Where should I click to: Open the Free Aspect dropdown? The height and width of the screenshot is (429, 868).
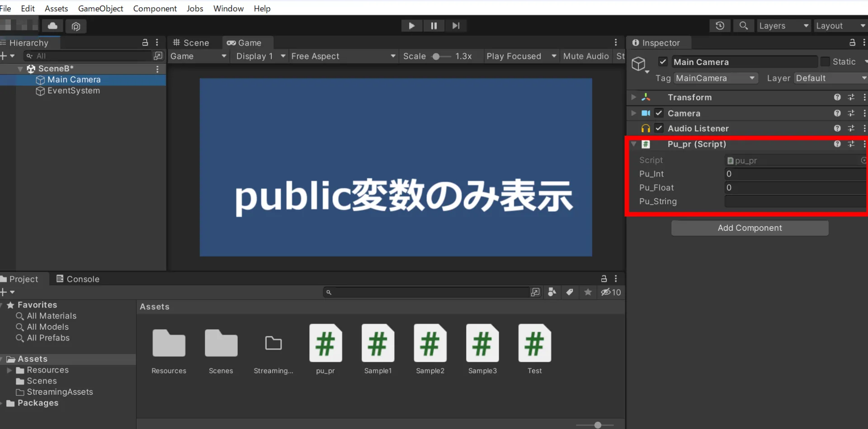343,56
